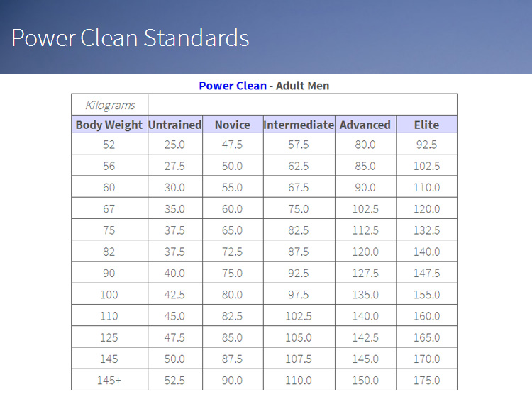Click Advanced value 127.5
The image size is (532, 399).
(x=365, y=274)
